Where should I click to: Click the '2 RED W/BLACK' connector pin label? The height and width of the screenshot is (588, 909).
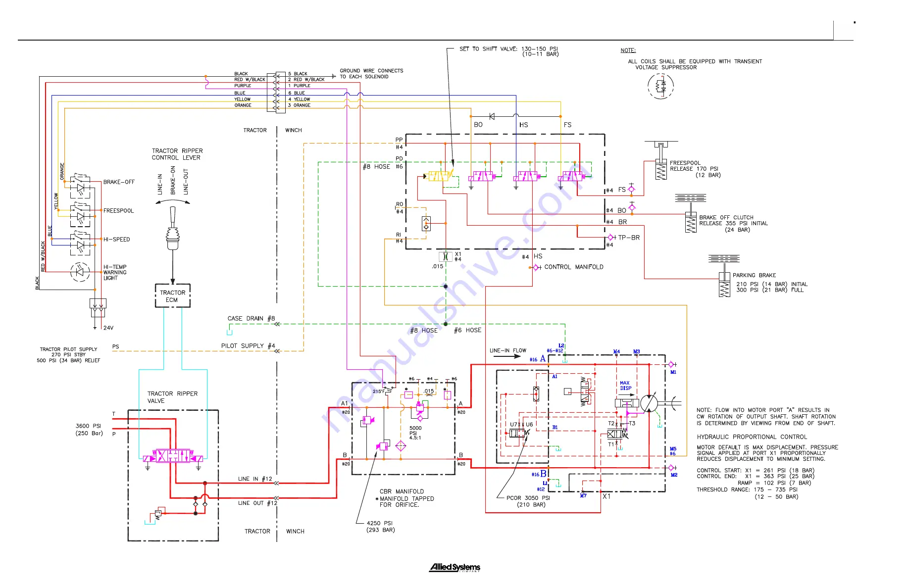tap(306, 80)
